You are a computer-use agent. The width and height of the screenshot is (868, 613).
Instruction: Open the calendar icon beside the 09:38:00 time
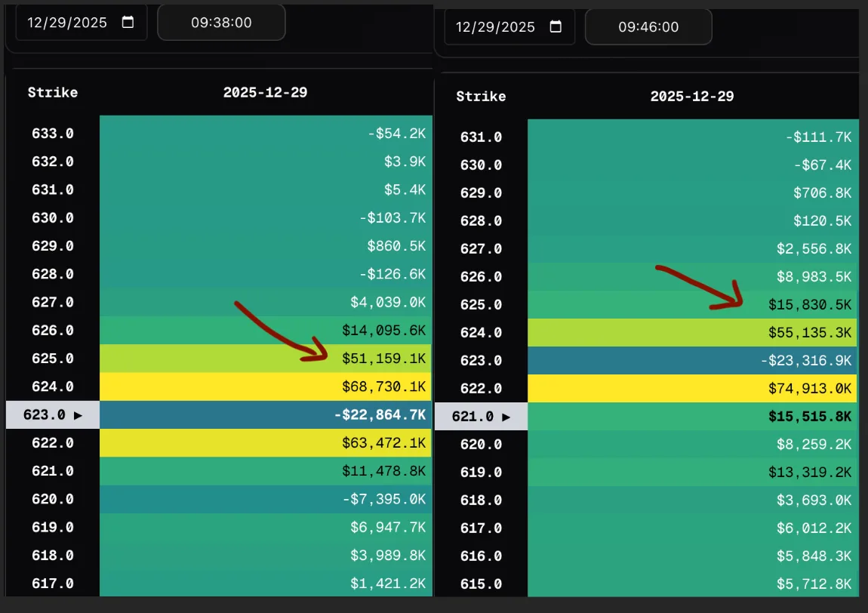[x=128, y=22]
